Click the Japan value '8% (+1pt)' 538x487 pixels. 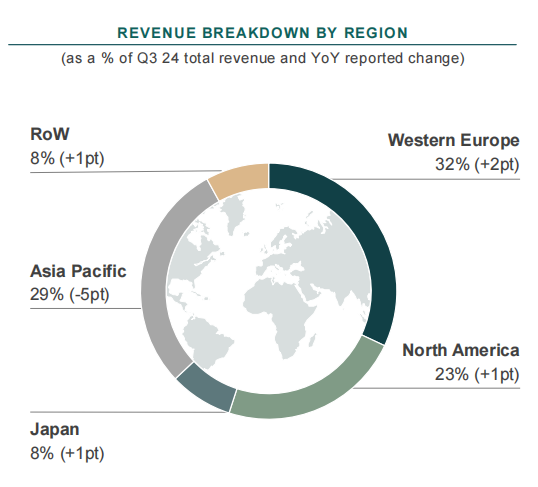pyautogui.click(x=67, y=454)
